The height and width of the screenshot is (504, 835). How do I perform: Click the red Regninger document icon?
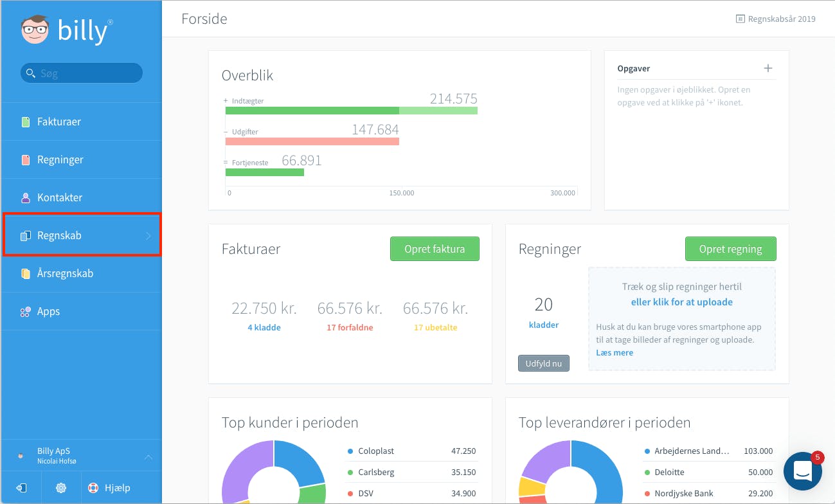tap(26, 159)
